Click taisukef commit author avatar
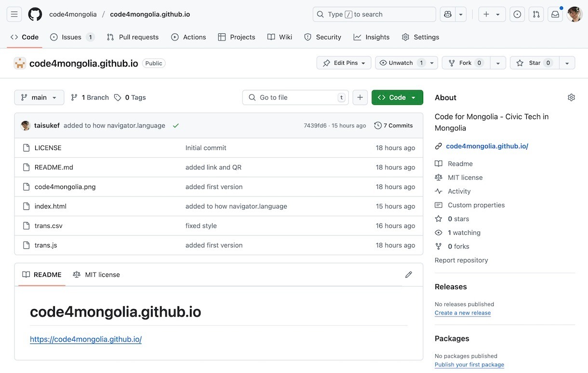This screenshot has width=588, height=373. click(26, 125)
